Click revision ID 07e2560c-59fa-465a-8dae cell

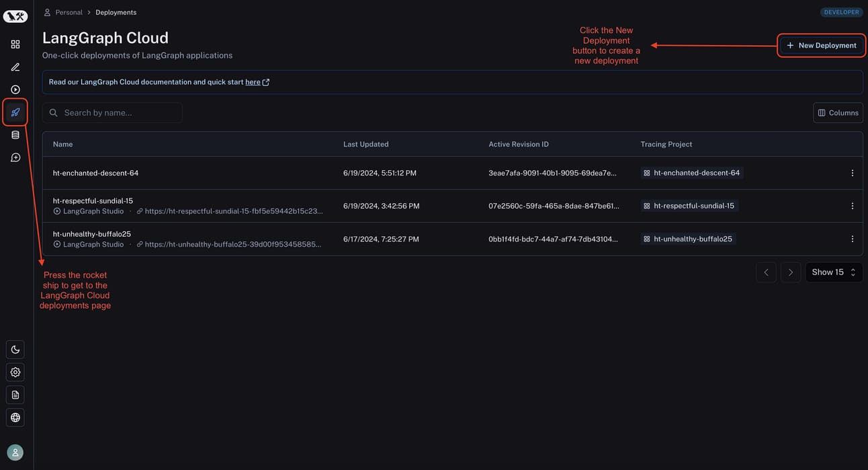[x=554, y=206]
